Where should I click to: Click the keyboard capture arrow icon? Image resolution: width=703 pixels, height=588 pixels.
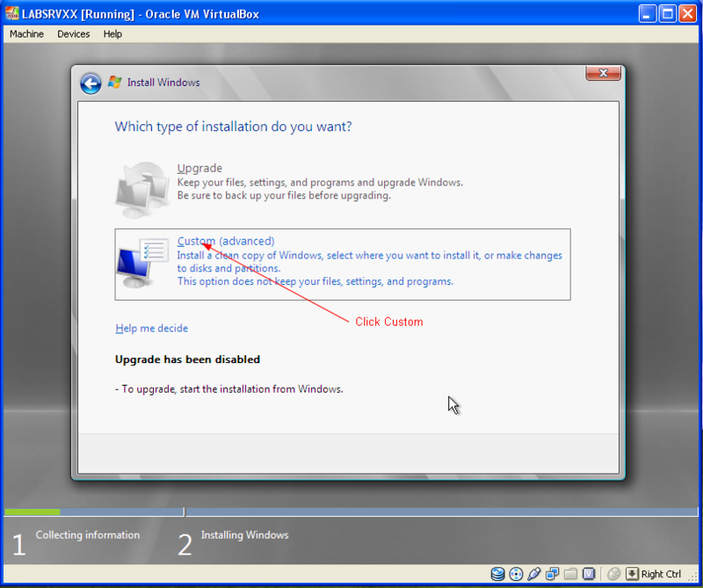tap(632, 574)
